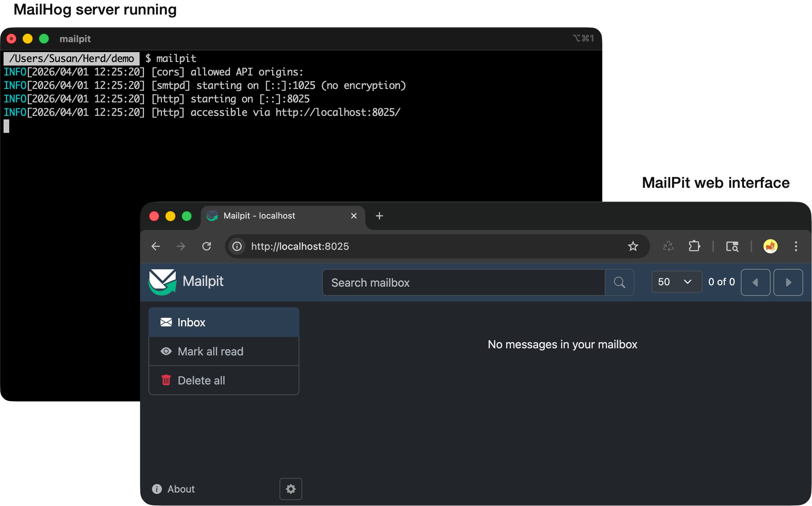Click the magnifier icon to search the mailbox

(x=619, y=282)
